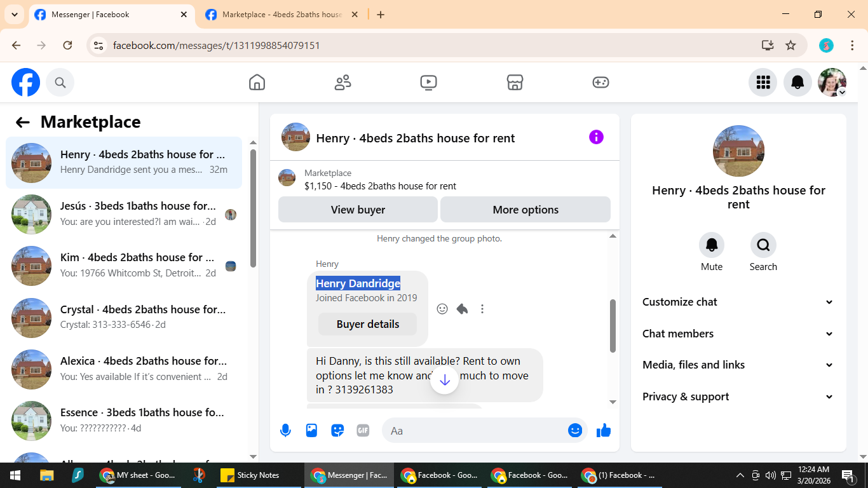Image resolution: width=868 pixels, height=488 pixels.
Task: Open Alexica 4beds 2baths conversation
Action: click(x=124, y=369)
